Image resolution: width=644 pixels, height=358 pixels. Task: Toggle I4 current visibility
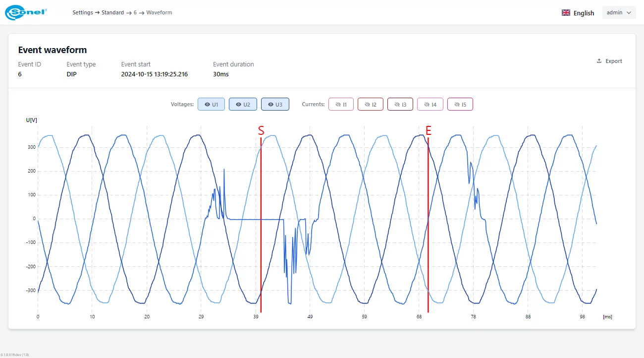click(430, 104)
